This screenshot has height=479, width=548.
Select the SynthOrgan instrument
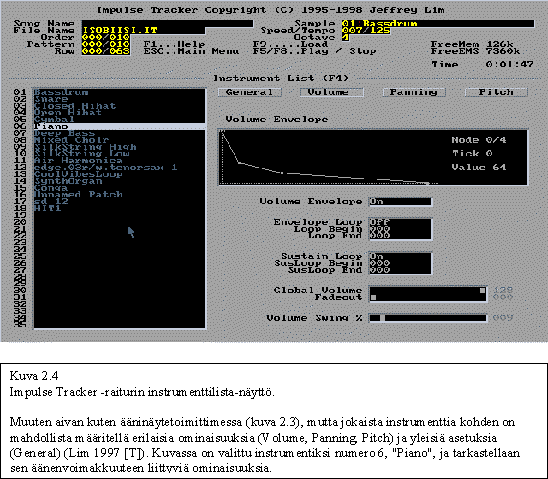point(119,181)
